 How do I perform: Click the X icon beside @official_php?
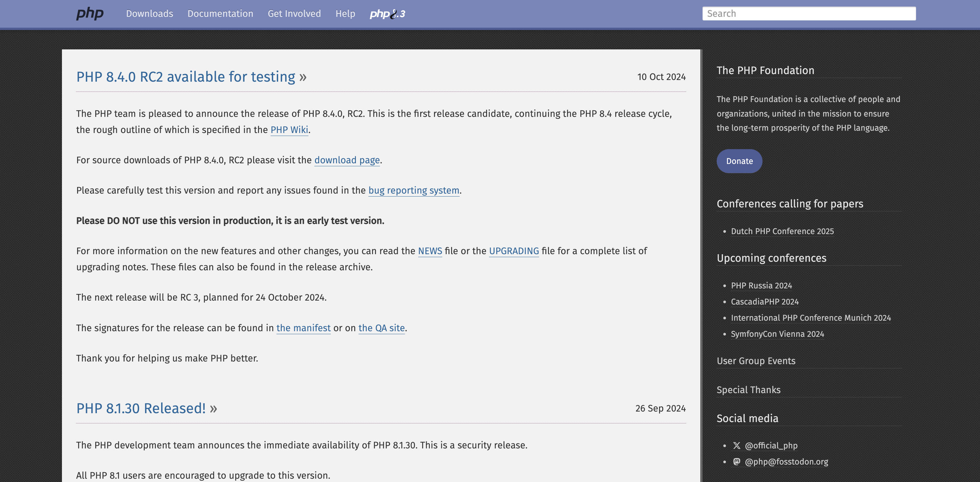(x=736, y=445)
